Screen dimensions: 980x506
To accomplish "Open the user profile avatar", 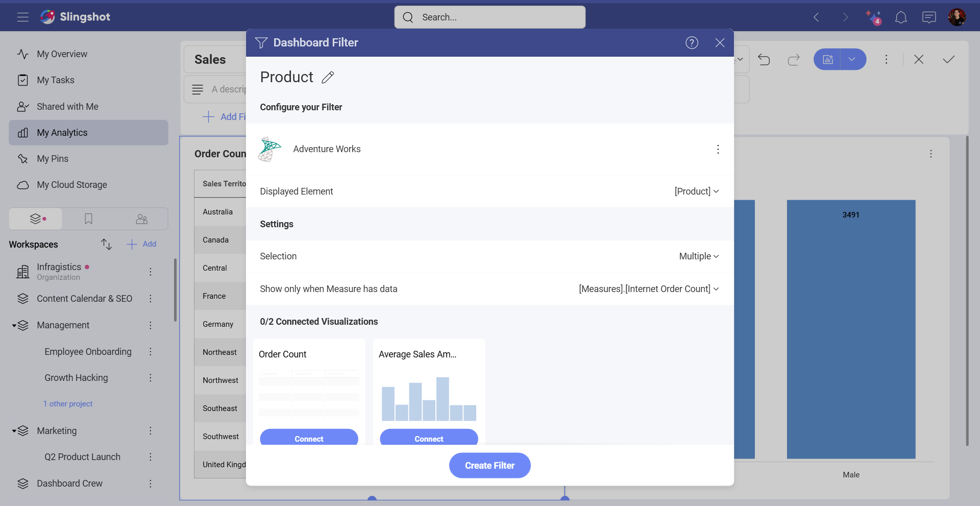I will pyautogui.click(x=957, y=17).
